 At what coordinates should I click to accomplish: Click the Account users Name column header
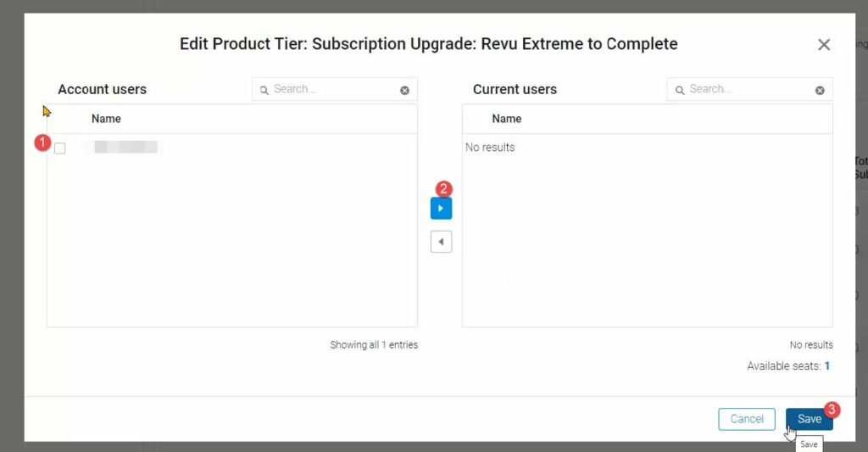[106, 119]
